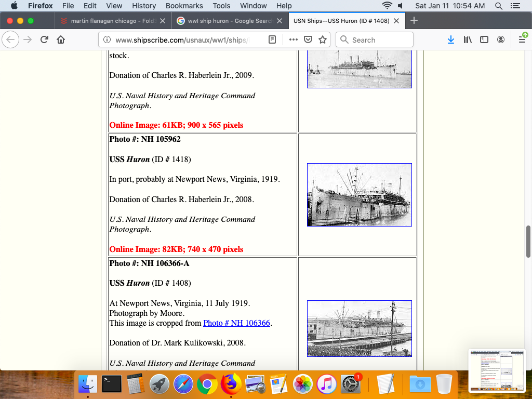Launch Google Chrome from the Dock
Viewport: 532px width, 399px height.
[x=207, y=384]
